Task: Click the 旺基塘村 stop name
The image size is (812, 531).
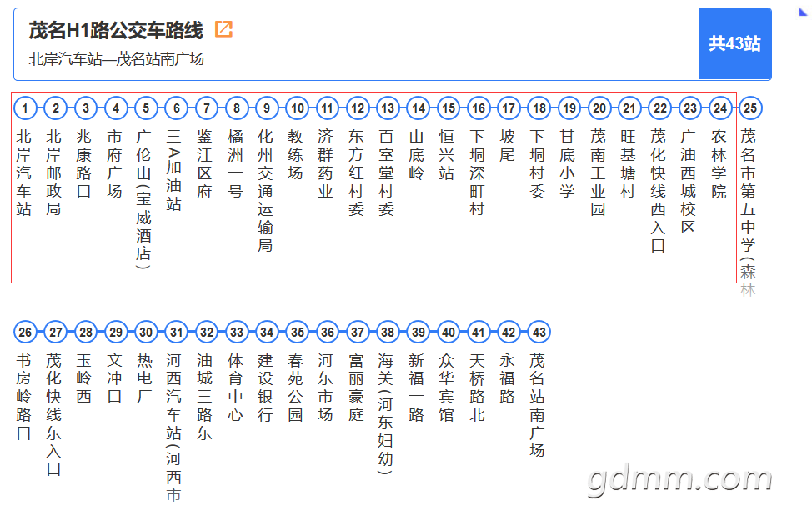Action: [628, 163]
